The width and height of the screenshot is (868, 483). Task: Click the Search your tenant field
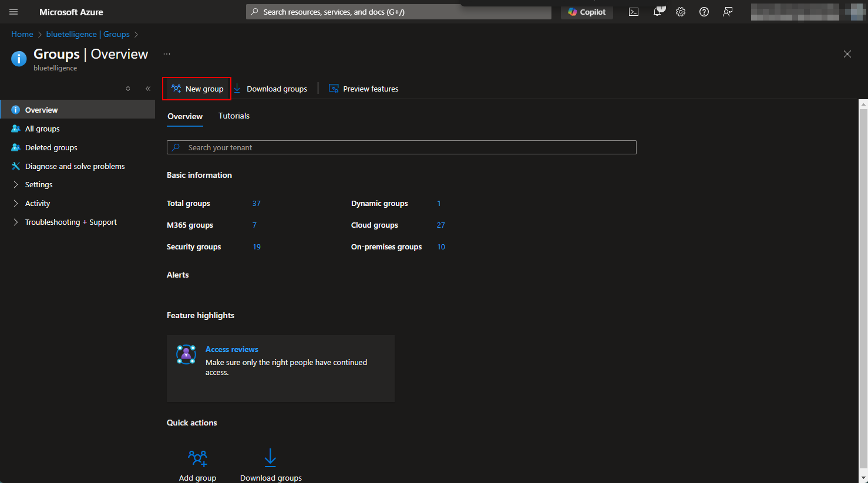coord(401,147)
